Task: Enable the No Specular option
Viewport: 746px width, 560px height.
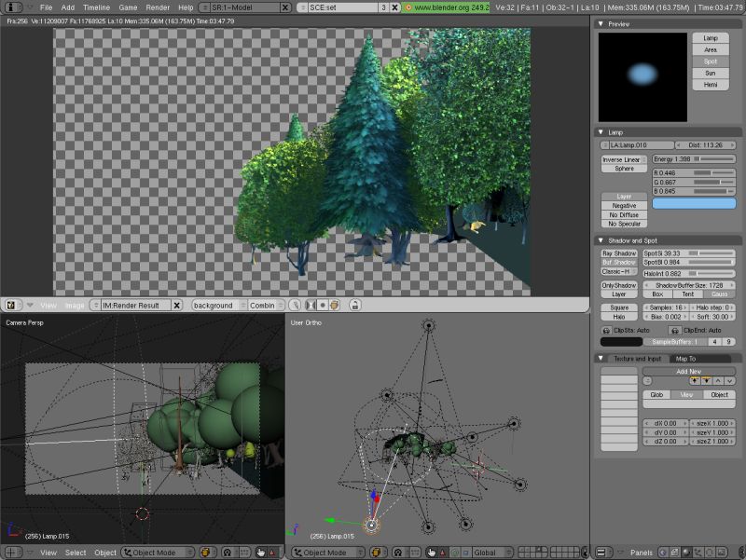Action: (x=625, y=224)
